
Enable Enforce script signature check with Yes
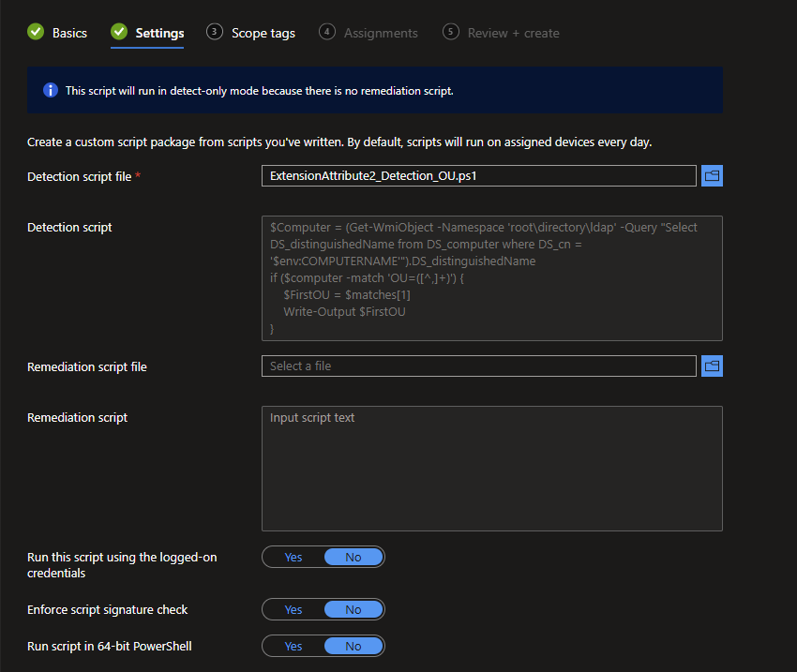coord(293,610)
